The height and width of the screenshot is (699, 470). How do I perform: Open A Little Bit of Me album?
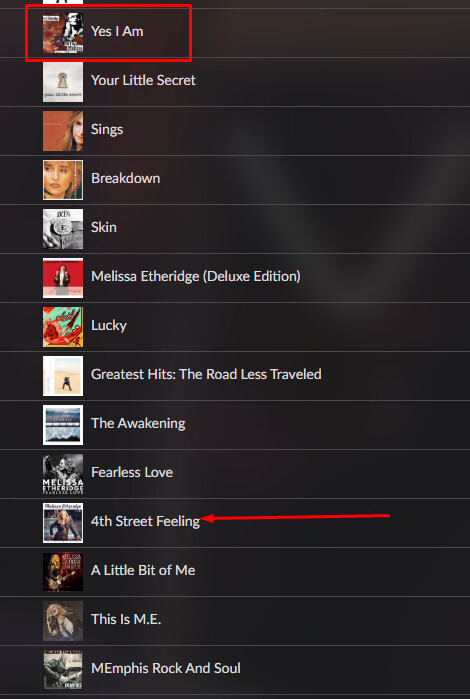point(143,570)
